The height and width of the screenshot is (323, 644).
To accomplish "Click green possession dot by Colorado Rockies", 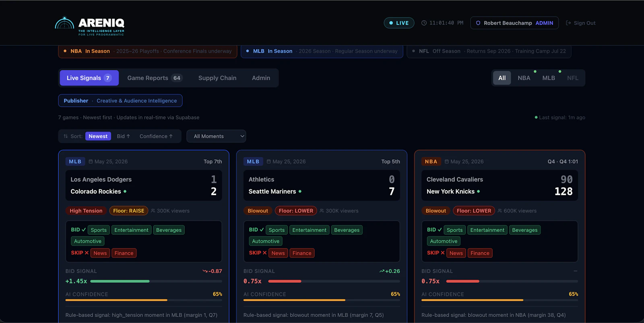I will tap(125, 191).
